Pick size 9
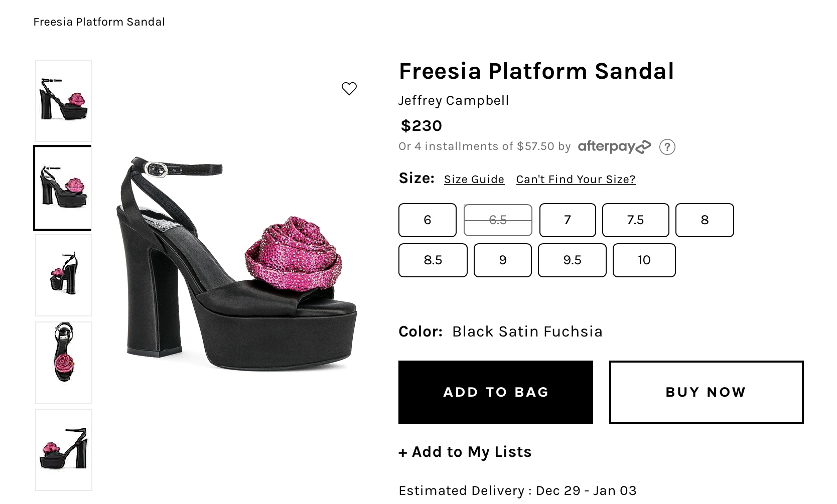 click(502, 260)
